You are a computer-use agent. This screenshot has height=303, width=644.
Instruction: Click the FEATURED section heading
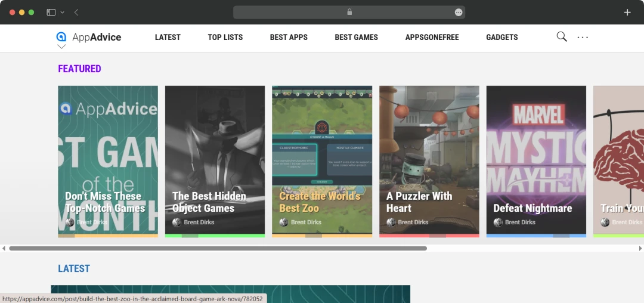(79, 69)
